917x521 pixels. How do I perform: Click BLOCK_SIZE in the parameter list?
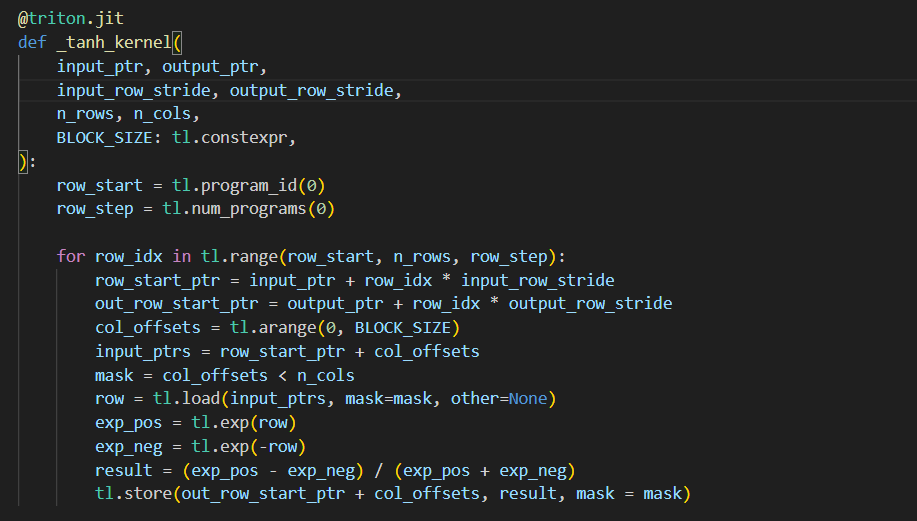104,138
